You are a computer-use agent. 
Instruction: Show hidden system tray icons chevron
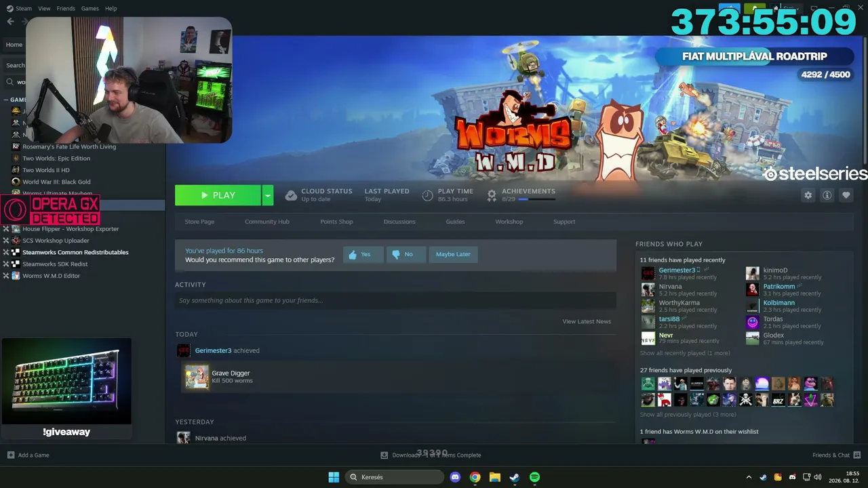(x=749, y=477)
